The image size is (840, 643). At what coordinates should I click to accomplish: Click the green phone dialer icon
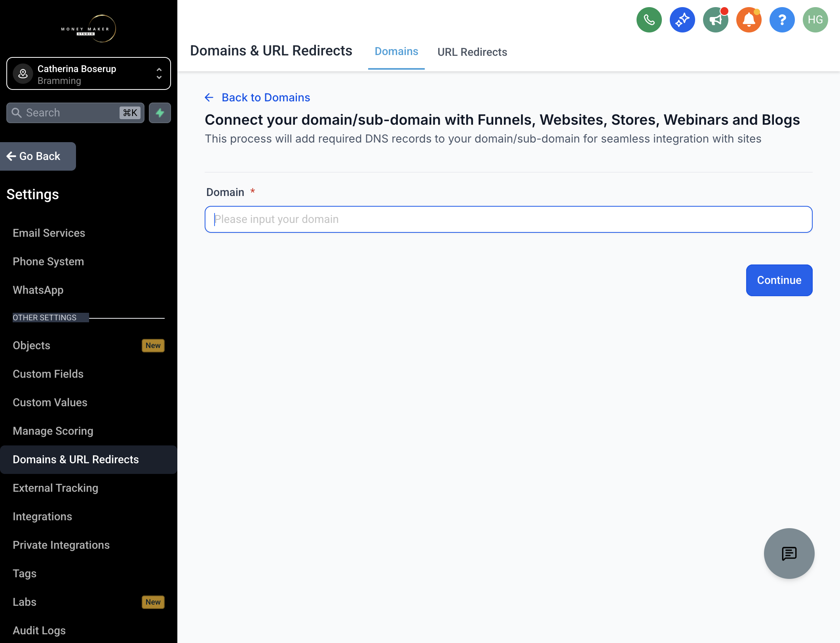point(649,20)
